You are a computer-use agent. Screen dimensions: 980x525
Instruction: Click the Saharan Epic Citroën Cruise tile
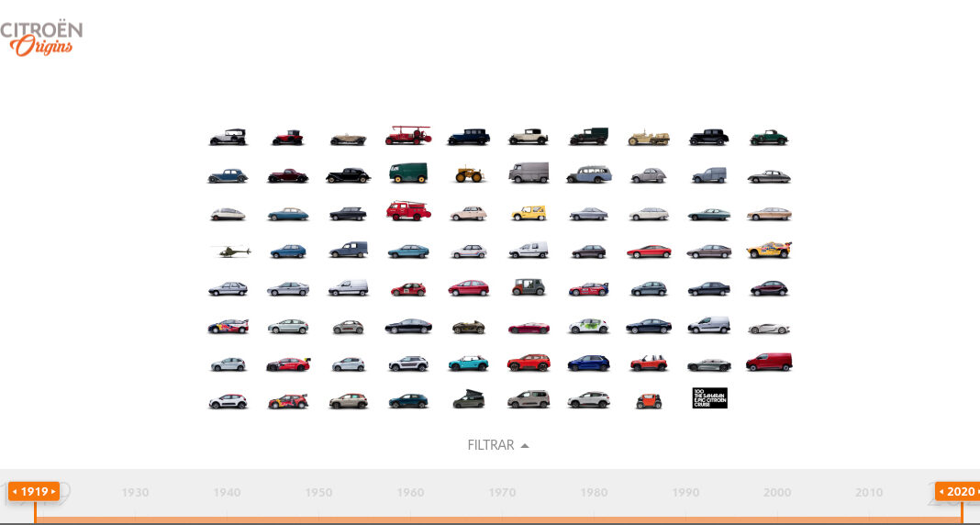click(x=709, y=398)
